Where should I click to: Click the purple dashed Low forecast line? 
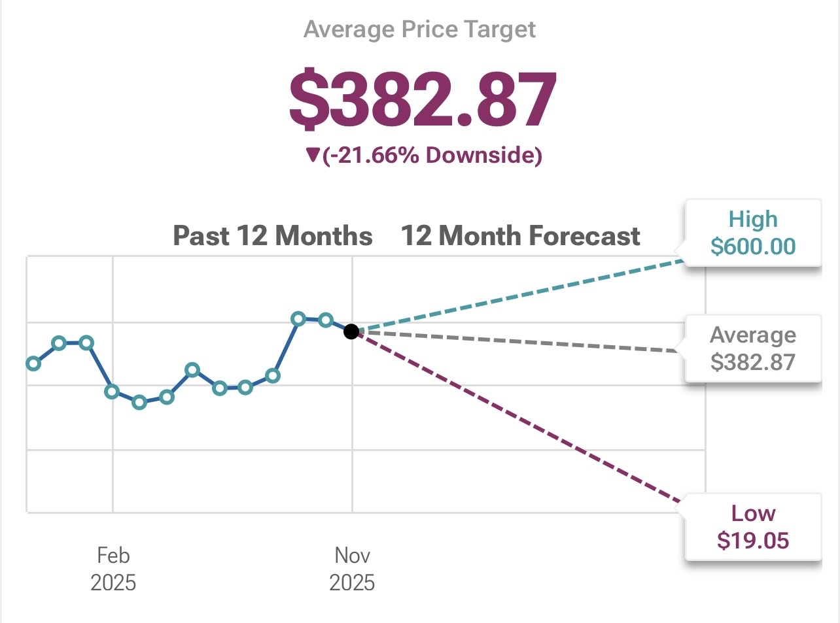(x=523, y=420)
